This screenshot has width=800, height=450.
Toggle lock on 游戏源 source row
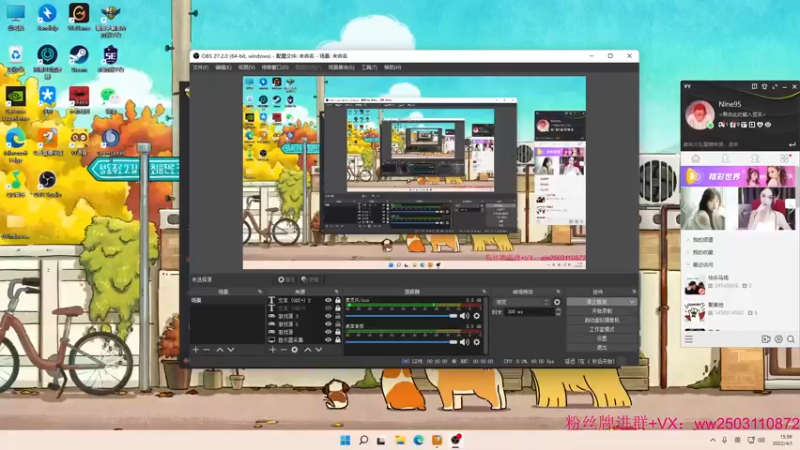pyautogui.click(x=337, y=332)
